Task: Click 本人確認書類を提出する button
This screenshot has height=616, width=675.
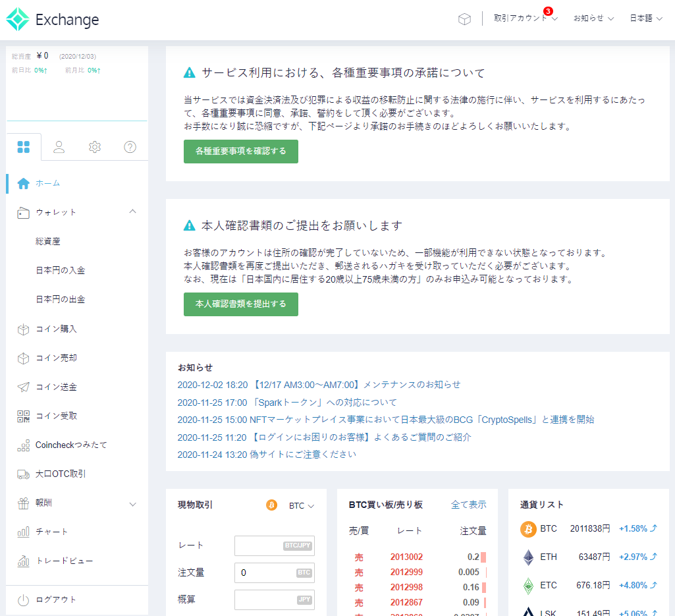Action: point(240,304)
